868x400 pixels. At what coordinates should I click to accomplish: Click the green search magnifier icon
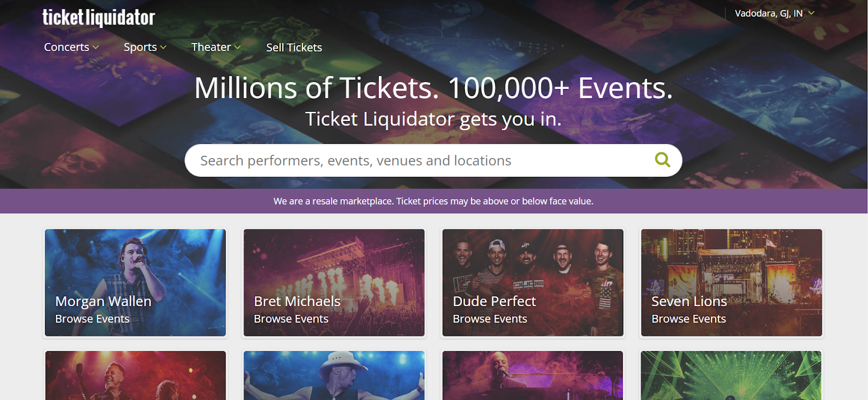click(x=662, y=160)
